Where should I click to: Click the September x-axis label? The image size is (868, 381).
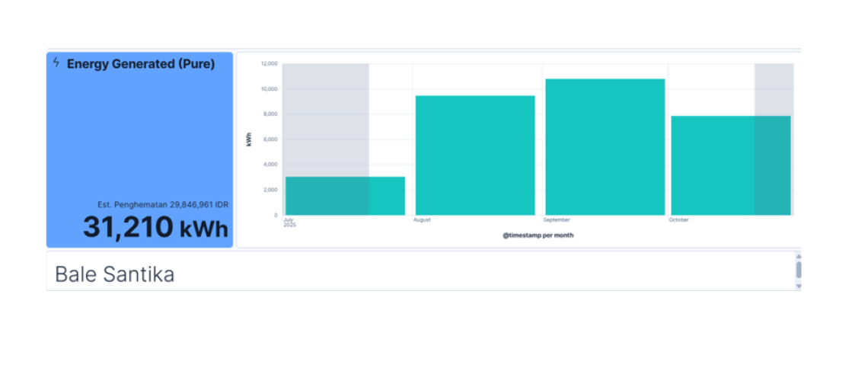(557, 220)
